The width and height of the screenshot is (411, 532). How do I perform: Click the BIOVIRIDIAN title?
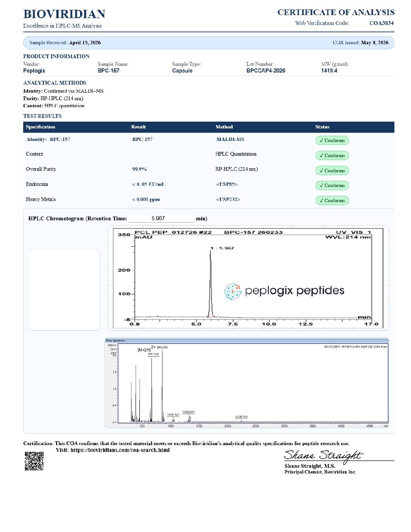64,14
